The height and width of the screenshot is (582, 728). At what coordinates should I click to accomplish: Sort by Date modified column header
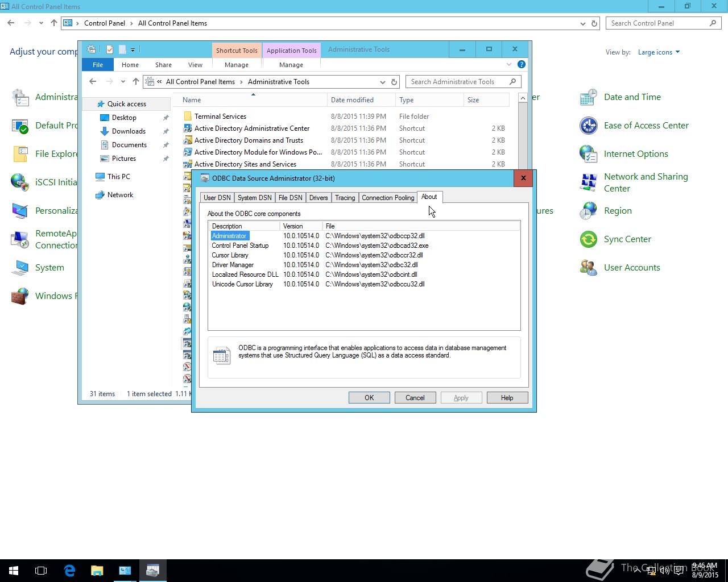pos(361,100)
